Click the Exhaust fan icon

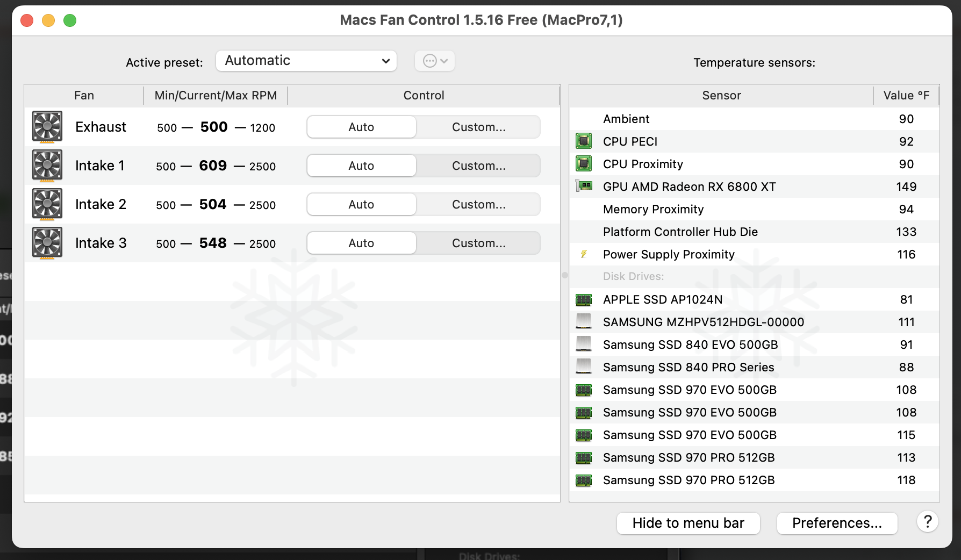tap(47, 127)
